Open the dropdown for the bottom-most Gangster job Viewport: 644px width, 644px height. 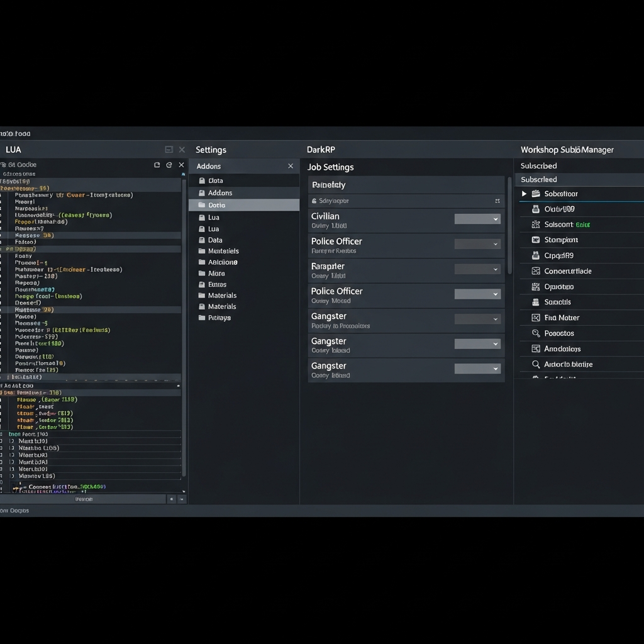[477, 369]
